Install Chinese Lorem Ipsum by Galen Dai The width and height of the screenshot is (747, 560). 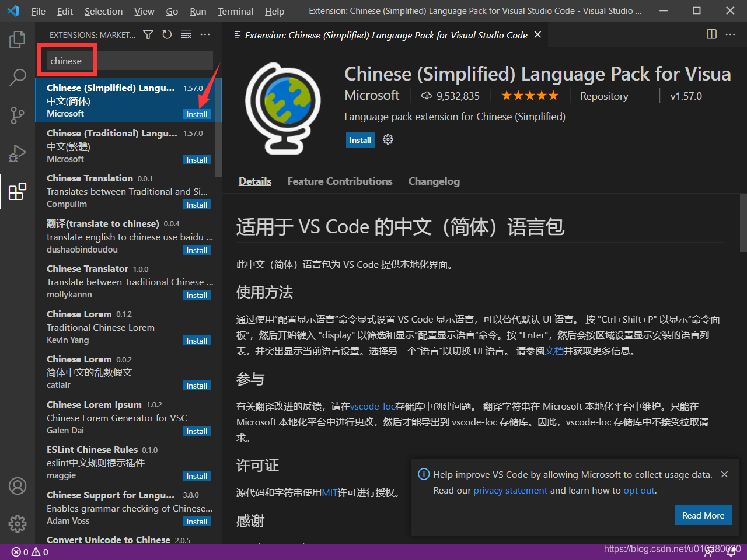[x=197, y=431]
